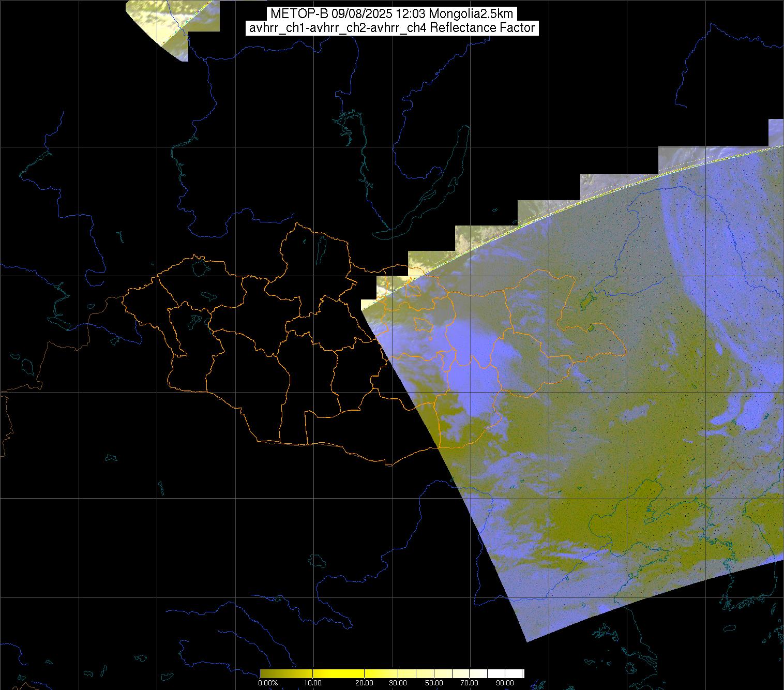Click the small image tile at right edge

coord(776,132)
